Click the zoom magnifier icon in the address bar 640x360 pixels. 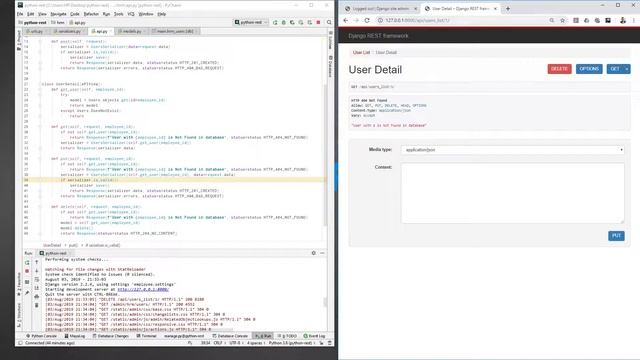pyautogui.click(x=551, y=20)
